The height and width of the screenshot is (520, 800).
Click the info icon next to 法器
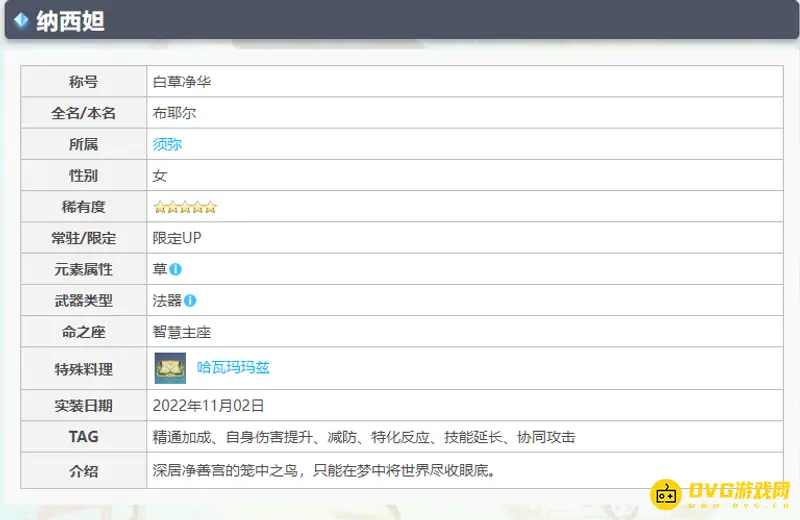190,300
